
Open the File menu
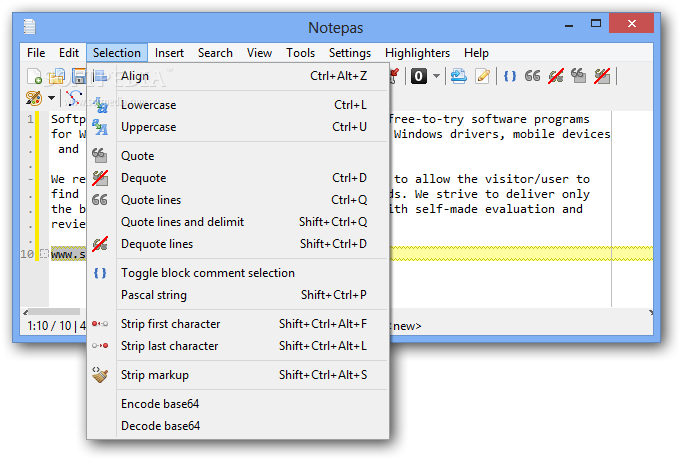click(x=36, y=53)
